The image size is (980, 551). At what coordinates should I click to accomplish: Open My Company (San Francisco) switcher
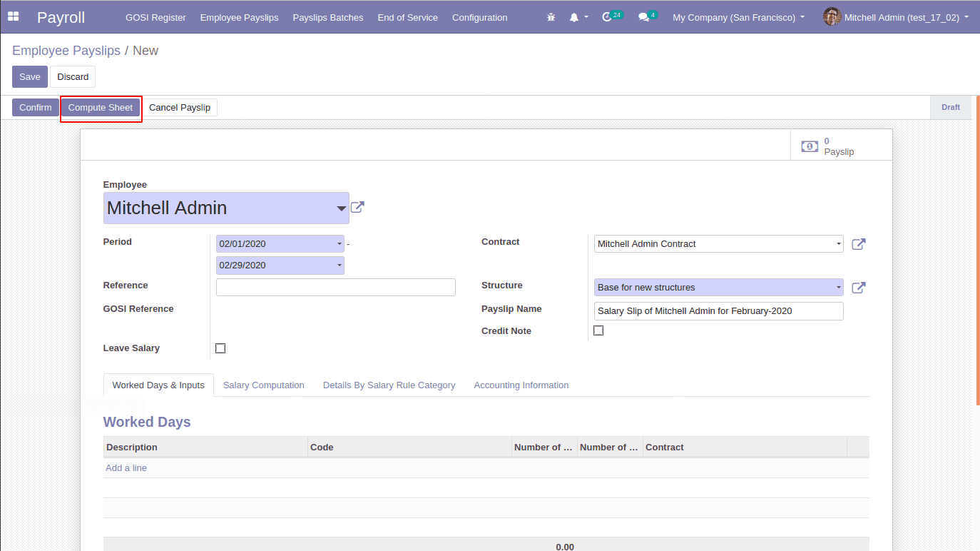tap(738, 17)
